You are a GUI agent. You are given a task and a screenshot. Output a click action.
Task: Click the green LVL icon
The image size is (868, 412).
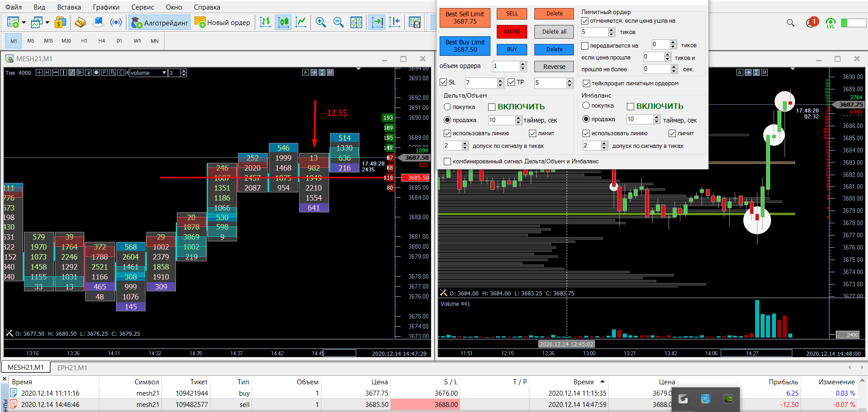click(x=830, y=23)
